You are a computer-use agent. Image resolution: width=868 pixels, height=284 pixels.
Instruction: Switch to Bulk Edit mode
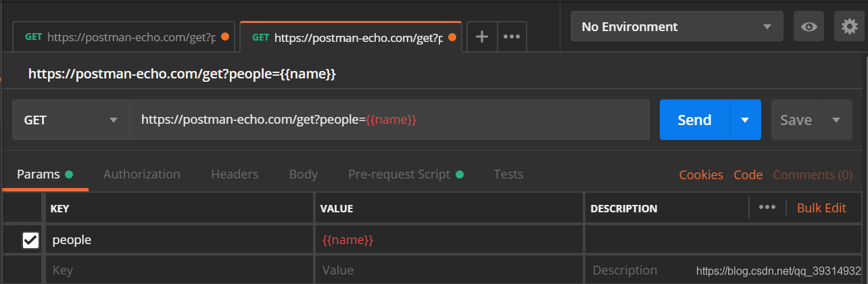[821, 208]
